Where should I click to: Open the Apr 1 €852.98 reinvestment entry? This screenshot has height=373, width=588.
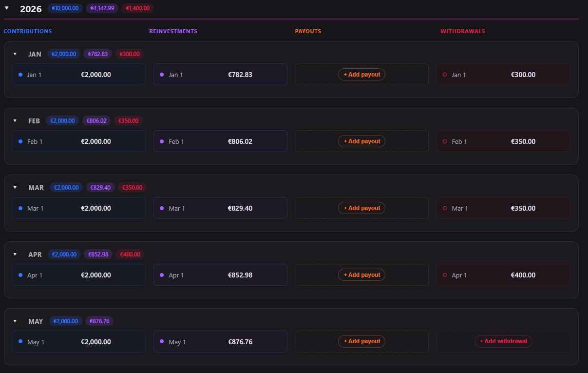[x=220, y=275]
